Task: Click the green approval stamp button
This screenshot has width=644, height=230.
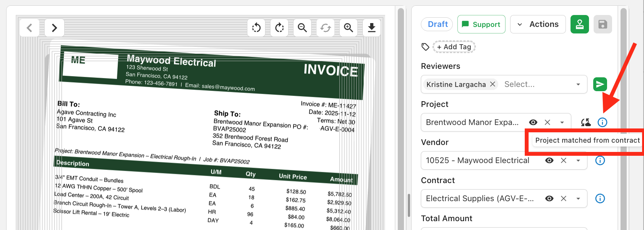Action: pos(580,24)
